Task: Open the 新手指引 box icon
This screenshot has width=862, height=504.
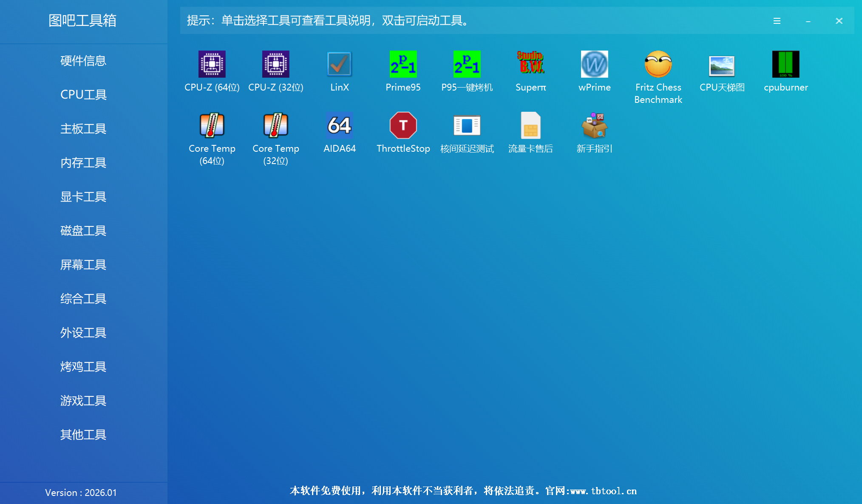Action: click(x=594, y=125)
